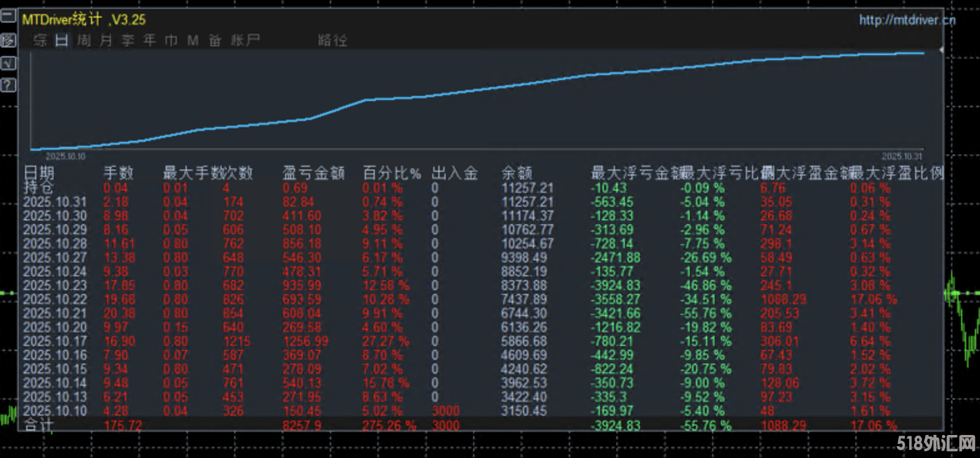Select the 日 daily tab
The height and width of the screenshot is (458, 980).
click(x=61, y=40)
